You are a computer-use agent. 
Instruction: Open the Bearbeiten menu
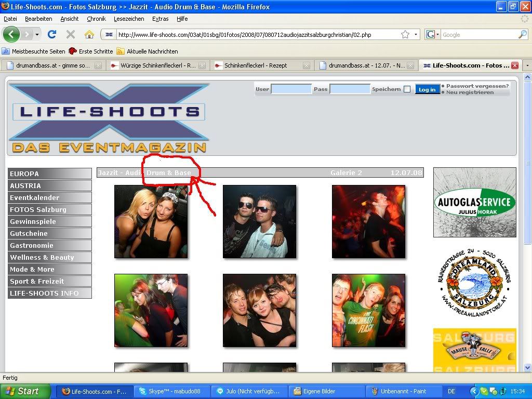[x=38, y=19]
